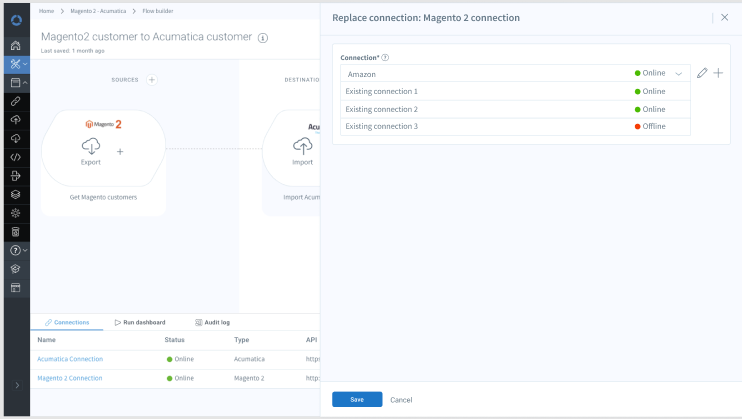The image size is (742, 419).
Task: Click the Connection field help icon
Action: pyautogui.click(x=385, y=58)
